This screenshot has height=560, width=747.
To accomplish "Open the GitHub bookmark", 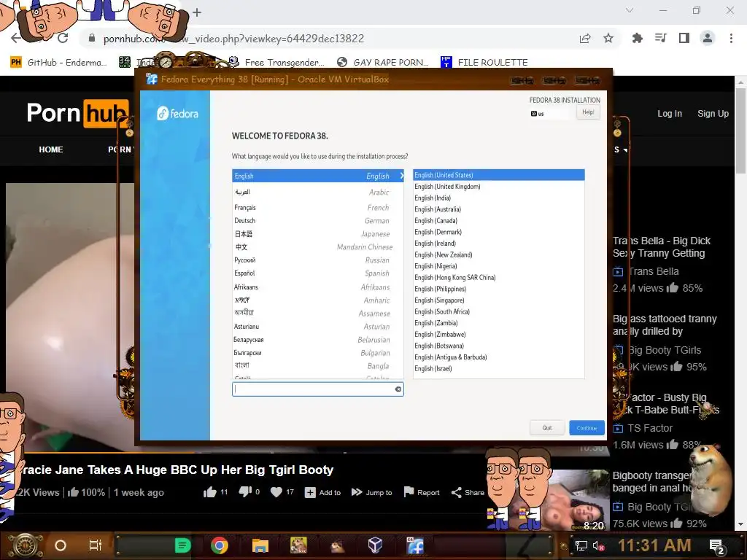I will [x=58, y=63].
